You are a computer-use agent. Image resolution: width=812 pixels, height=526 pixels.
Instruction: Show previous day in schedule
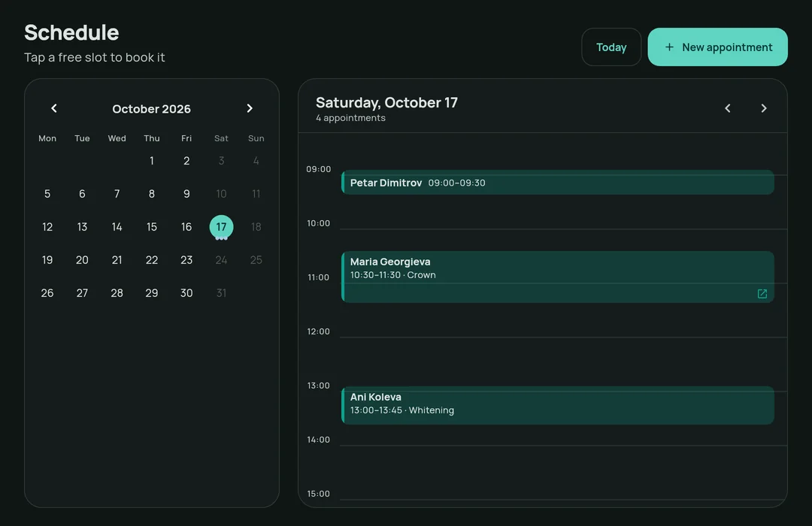click(x=728, y=108)
